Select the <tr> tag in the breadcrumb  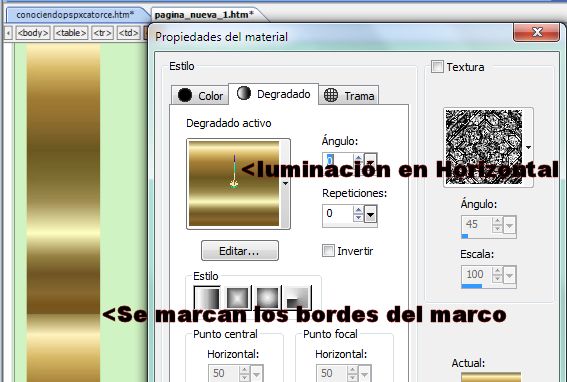(x=102, y=33)
